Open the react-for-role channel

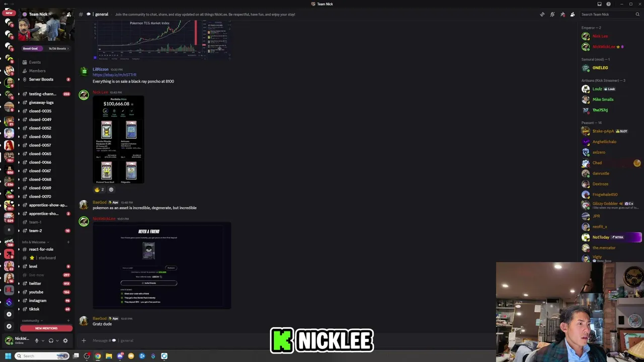(x=45, y=249)
